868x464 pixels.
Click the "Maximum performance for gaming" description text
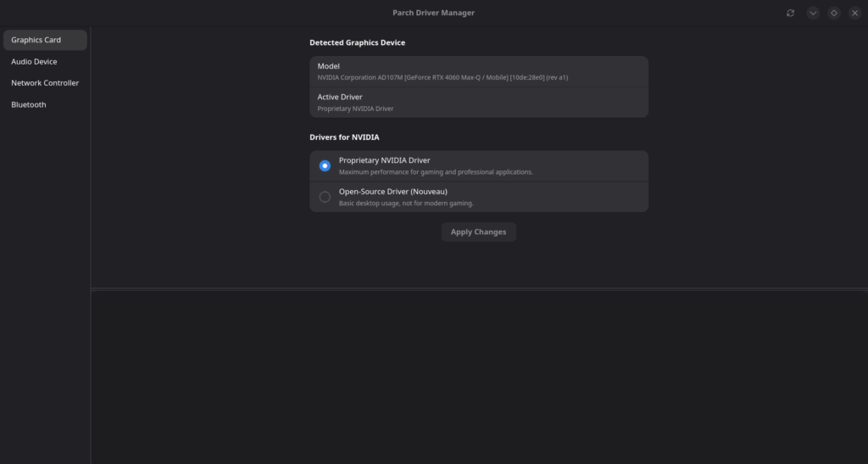point(436,172)
